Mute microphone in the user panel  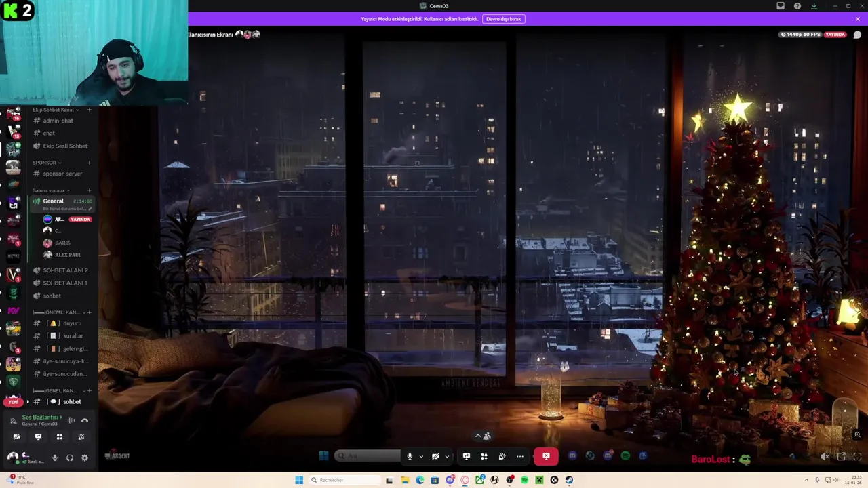coord(55,458)
